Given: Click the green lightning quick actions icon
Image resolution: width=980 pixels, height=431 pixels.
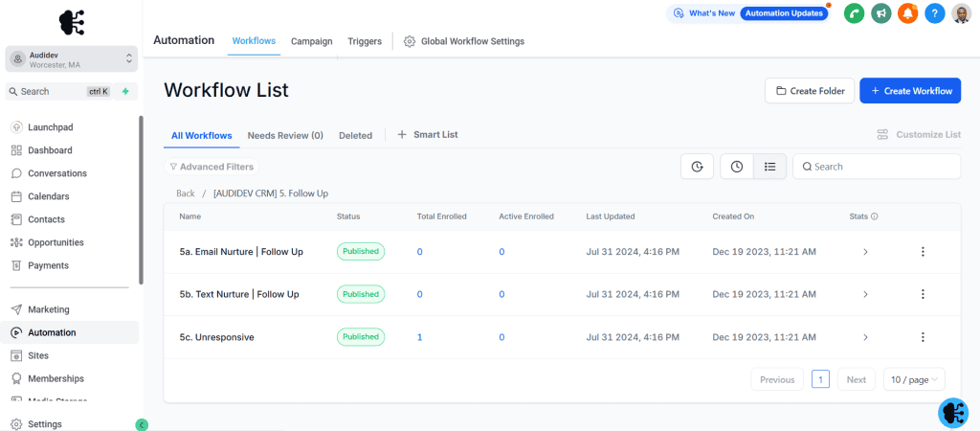Looking at the screenshot, I should pos(125,91).
